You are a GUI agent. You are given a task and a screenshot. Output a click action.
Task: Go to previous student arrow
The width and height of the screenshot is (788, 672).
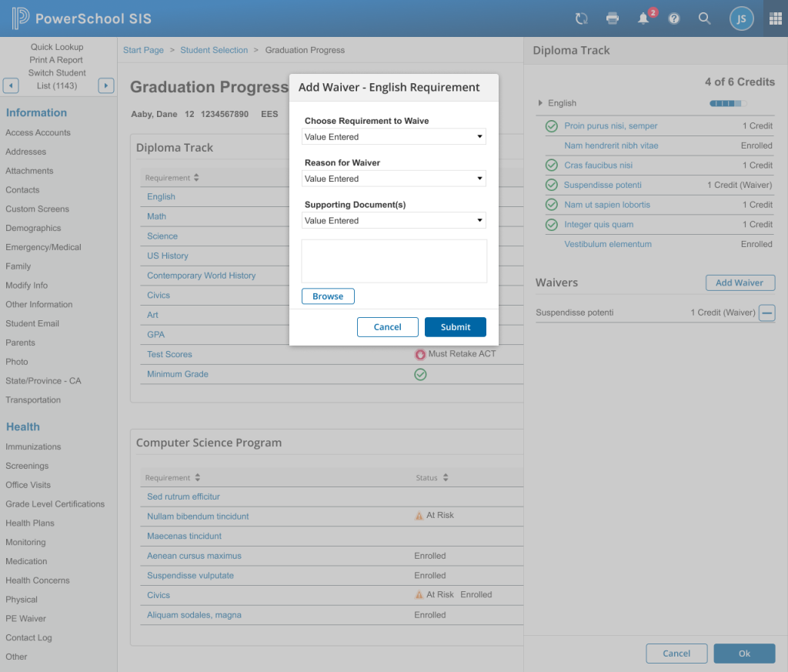pyautogui.click(x=11, y=85)
